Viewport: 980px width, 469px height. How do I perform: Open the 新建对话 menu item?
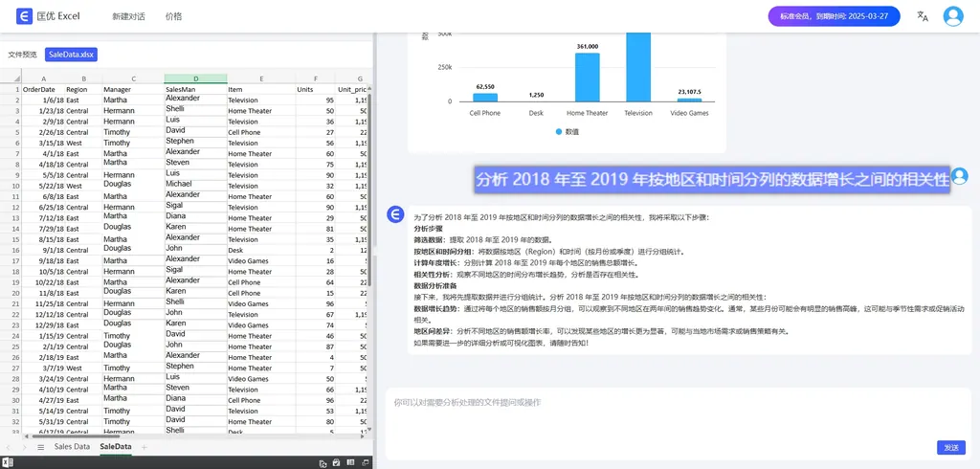128,16
